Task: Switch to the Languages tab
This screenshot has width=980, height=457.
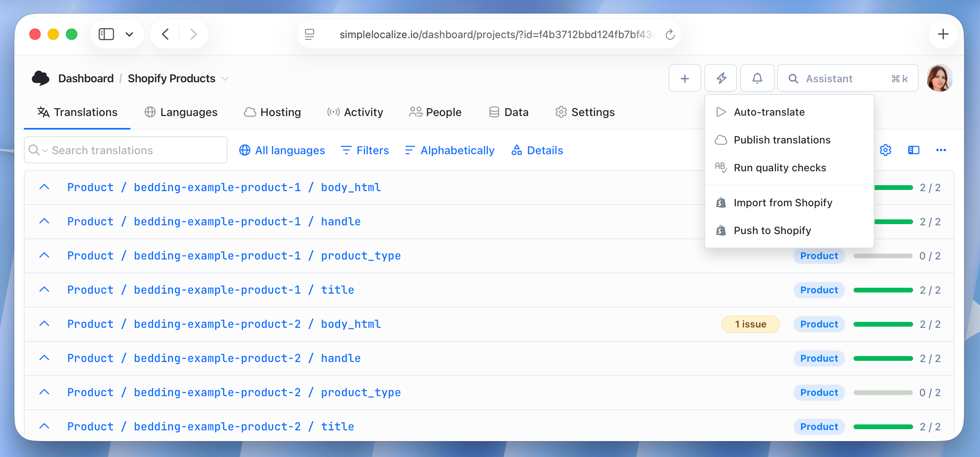Action: 181,112
